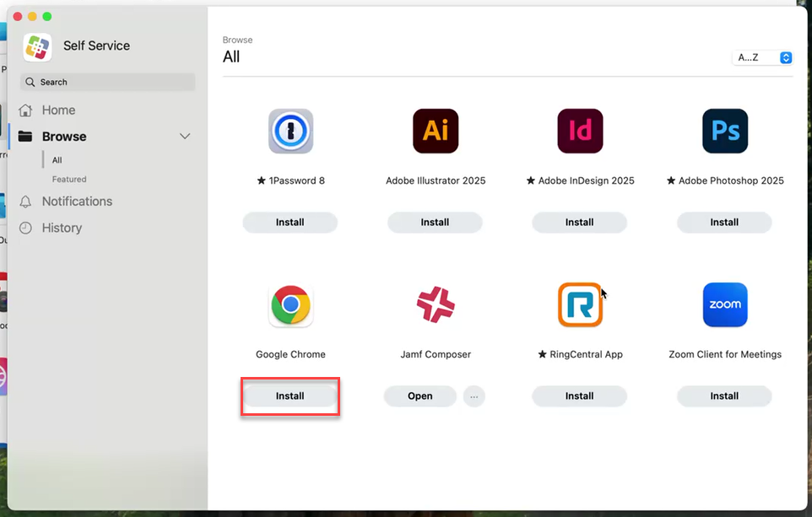Open History in the sidebar
Screen dimensions: 812x517
pyautogui.click(x=62, y=228)
